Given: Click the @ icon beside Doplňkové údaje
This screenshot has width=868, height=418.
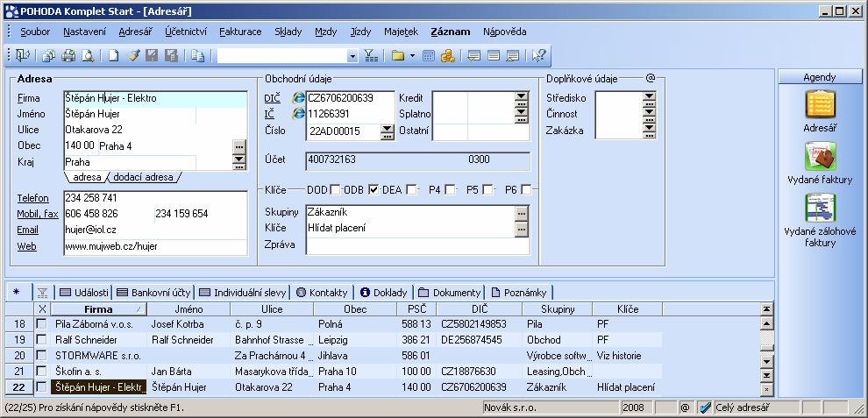Looking at the screenshot, I should tap(650, 79).
